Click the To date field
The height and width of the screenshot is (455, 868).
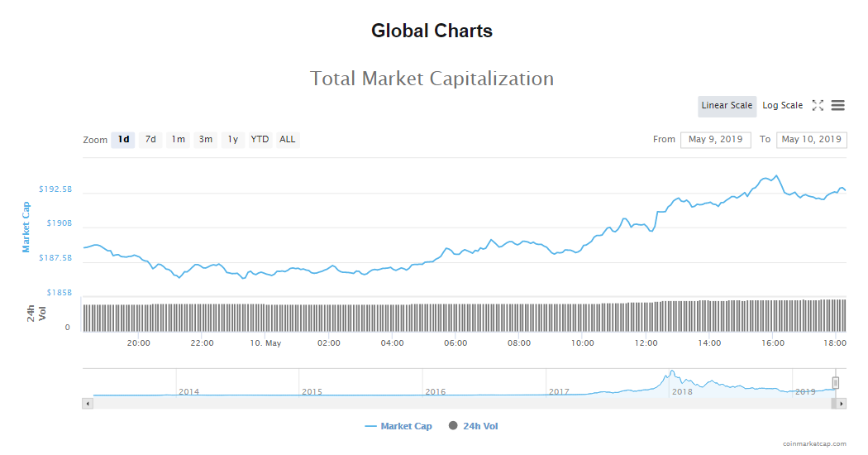click(811, 140)
